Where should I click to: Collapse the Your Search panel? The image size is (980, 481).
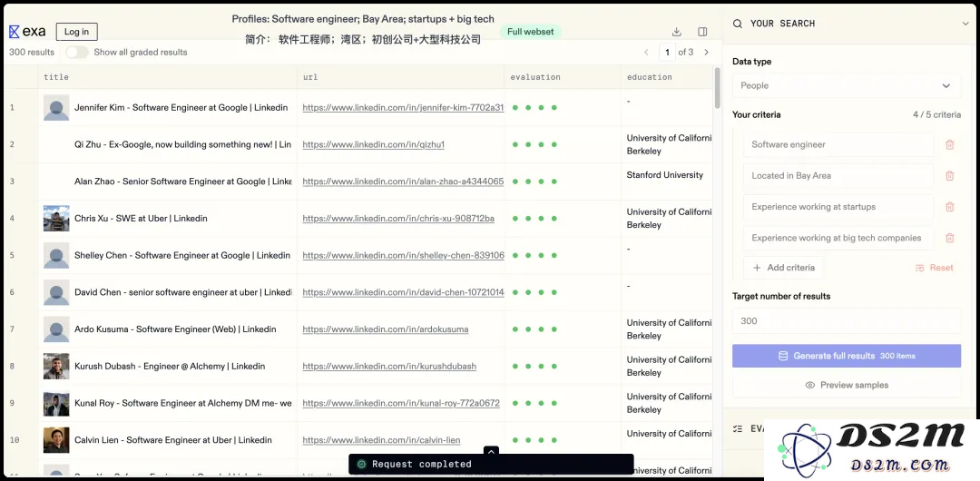tap(967, 24)
